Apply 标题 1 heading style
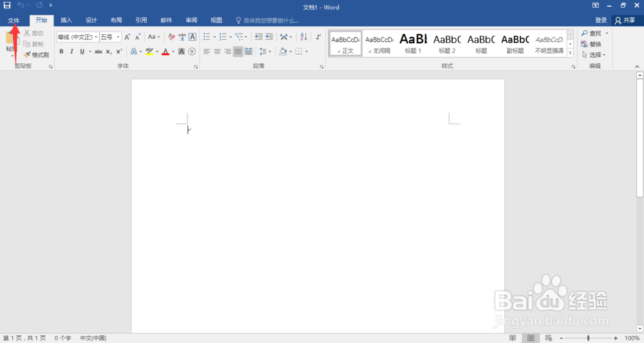 point(413,44)
